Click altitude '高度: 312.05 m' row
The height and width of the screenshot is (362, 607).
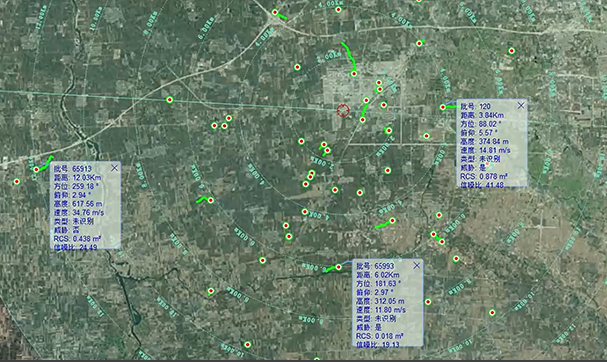pyautogui.click(x=381, y=301)
